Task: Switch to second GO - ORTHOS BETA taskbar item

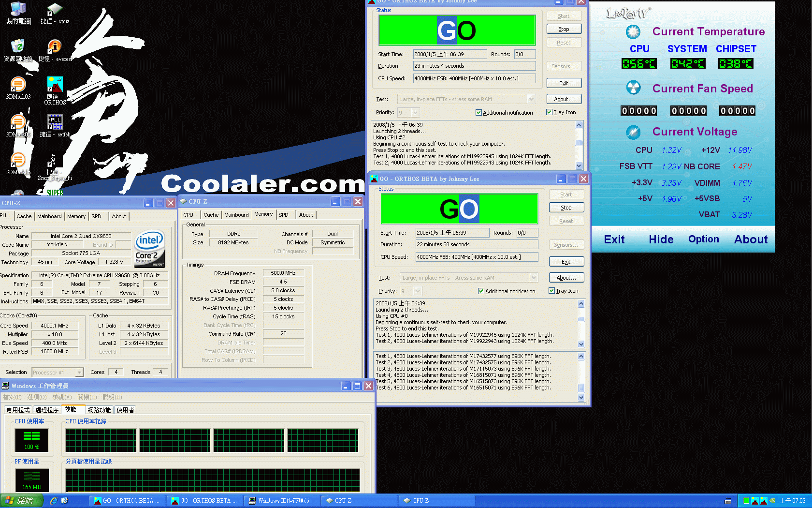Action: pos(204,501)
